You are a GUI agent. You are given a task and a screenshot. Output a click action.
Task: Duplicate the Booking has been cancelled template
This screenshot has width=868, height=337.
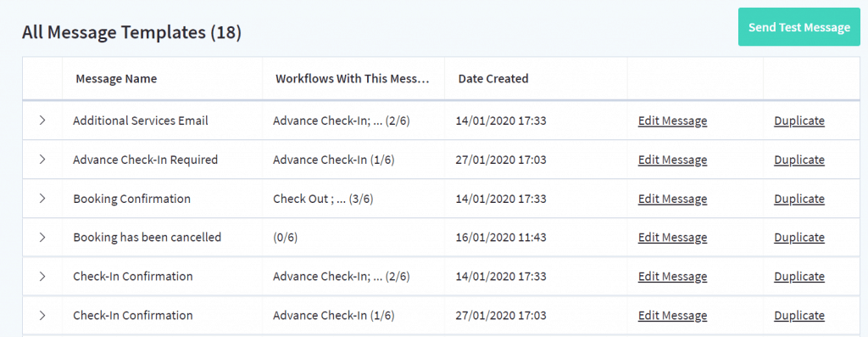(x=799, y=237)
